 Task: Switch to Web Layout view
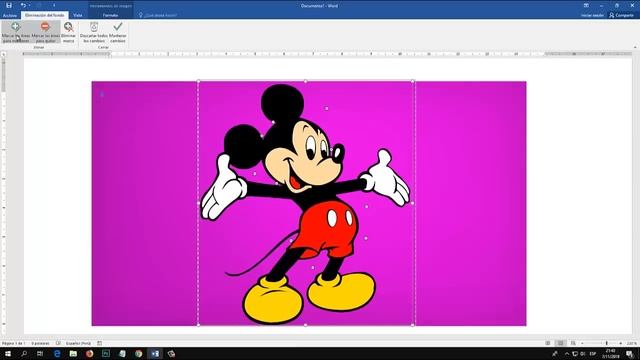click(573, 343)
